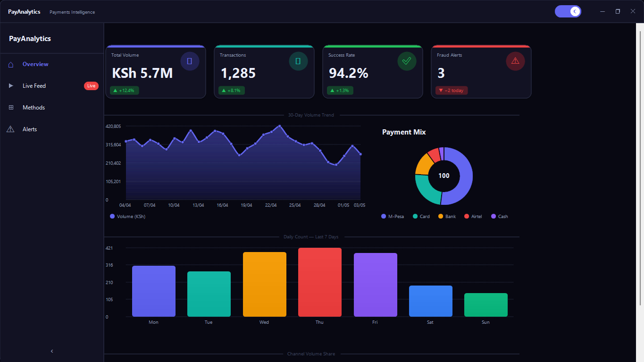
Task: Open the Live Feed page
Action: coord(52,86)
